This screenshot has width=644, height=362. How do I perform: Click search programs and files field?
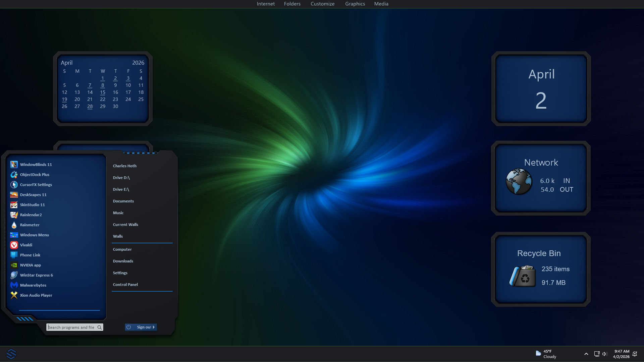(72, 327)
